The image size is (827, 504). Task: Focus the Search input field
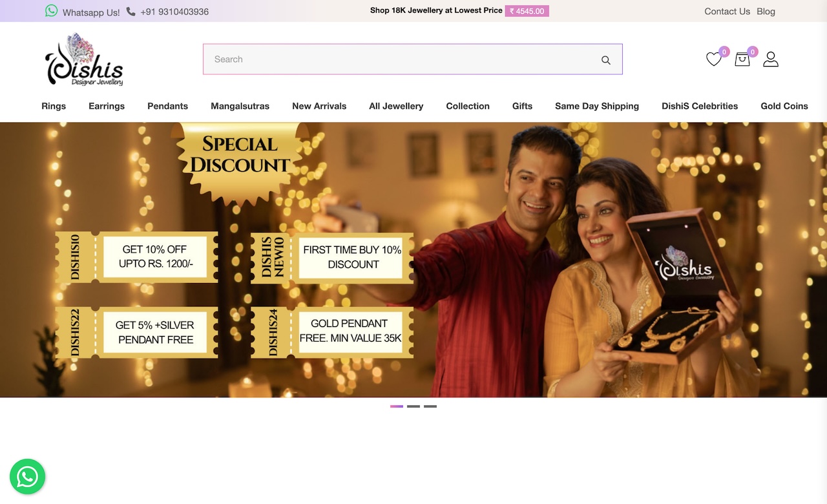click(x=401, y=59)
